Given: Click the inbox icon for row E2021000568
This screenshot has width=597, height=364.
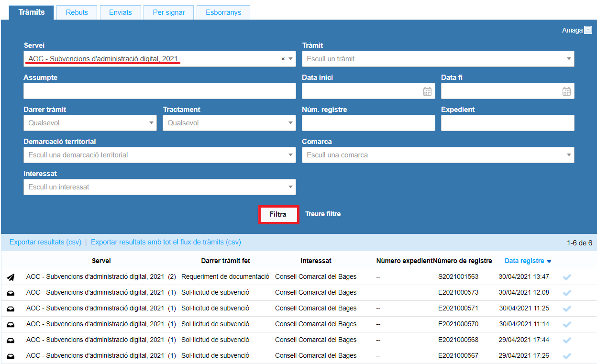Looking at the screenshot, I should [11, 340].
